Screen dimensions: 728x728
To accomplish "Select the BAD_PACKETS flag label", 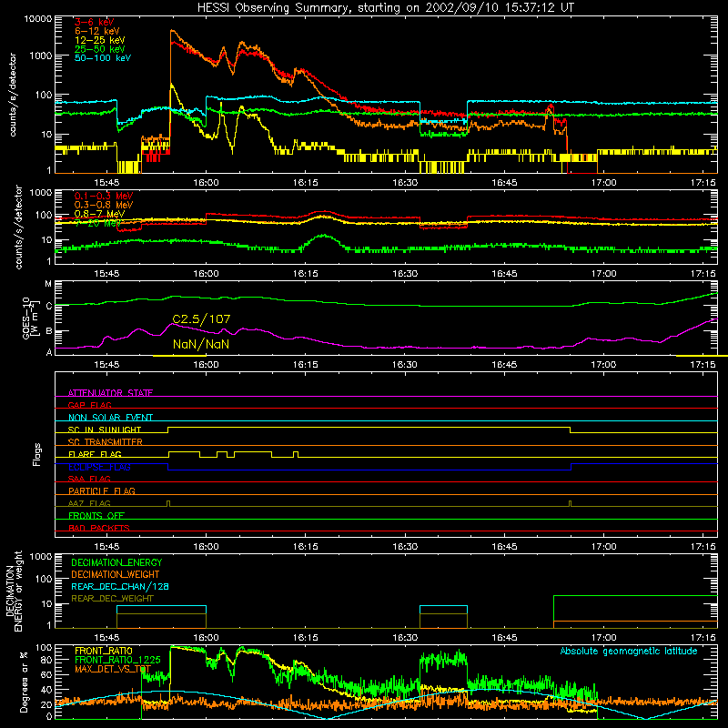I will [99, 528].
